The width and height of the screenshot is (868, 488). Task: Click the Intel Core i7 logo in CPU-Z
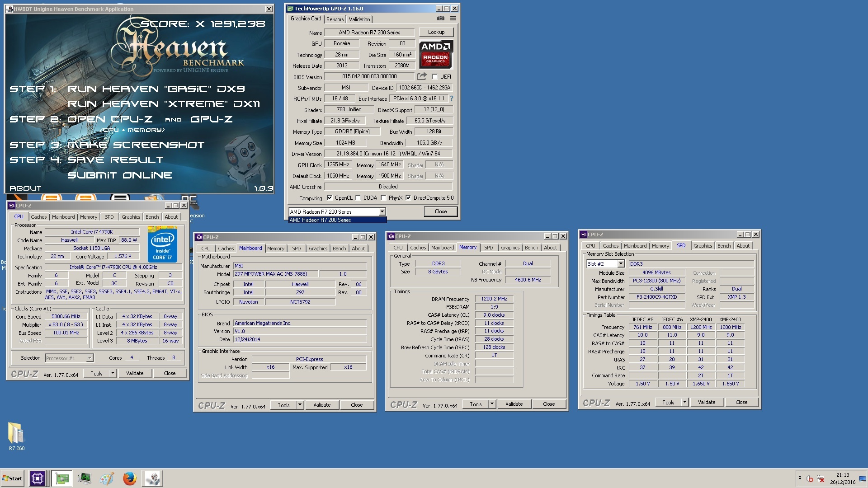162,244
